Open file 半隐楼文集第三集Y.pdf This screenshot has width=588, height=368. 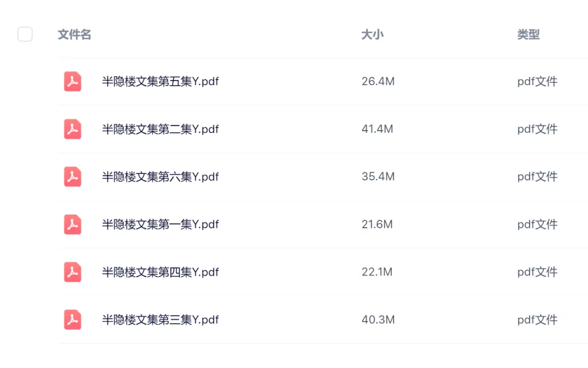click(160, 319)
